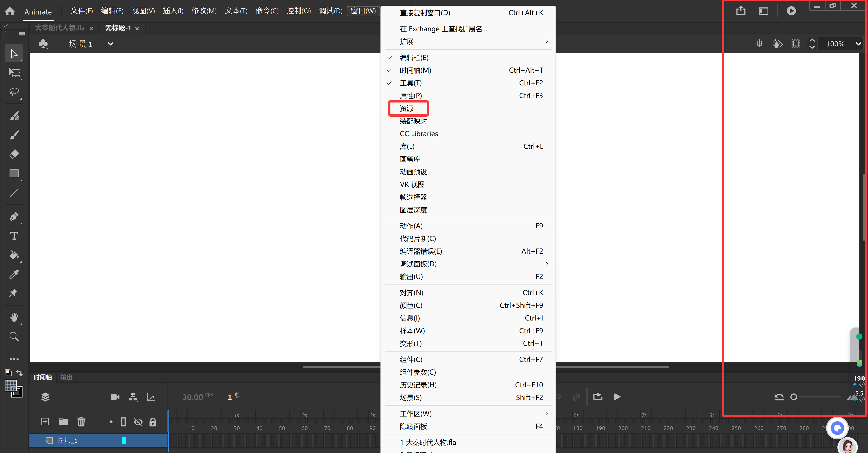Screen dimensions: 868x453
Task: Click the play button in timeline
Action: [617, 397]
